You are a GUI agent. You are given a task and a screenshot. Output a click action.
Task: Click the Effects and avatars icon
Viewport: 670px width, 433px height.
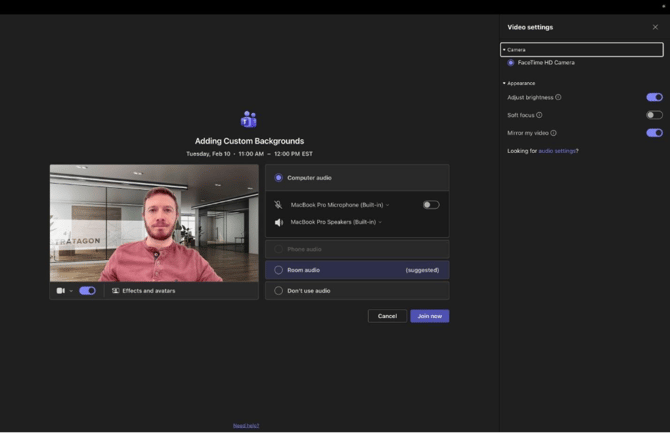tap(115, 291)
